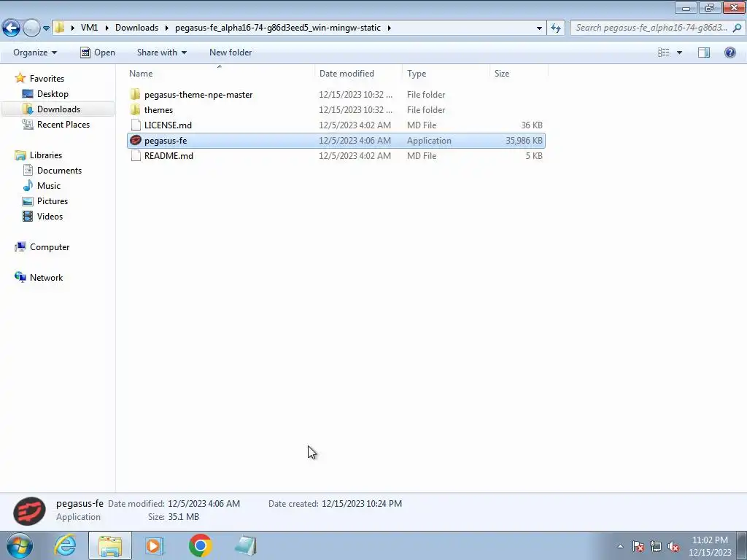Click the folder icon in address bar
The width and height of the screenshot is (747, 560).
click(x=59, y=28)
